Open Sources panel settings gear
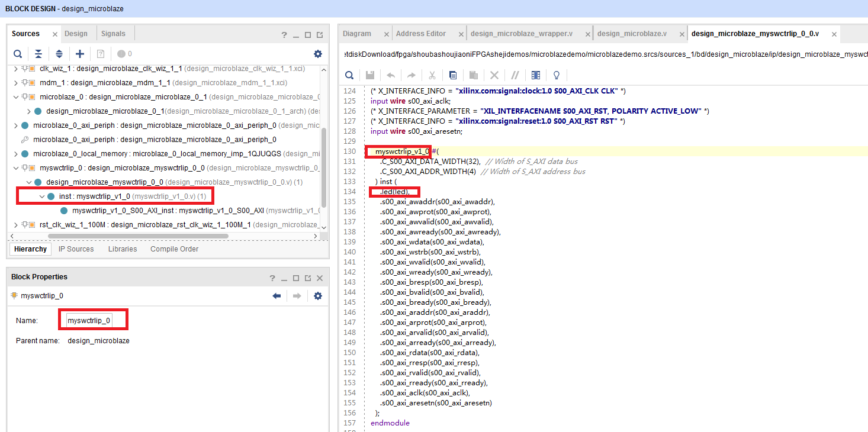Screen dimensions: 868x432 pyautogui.click(x=318, y=54)
